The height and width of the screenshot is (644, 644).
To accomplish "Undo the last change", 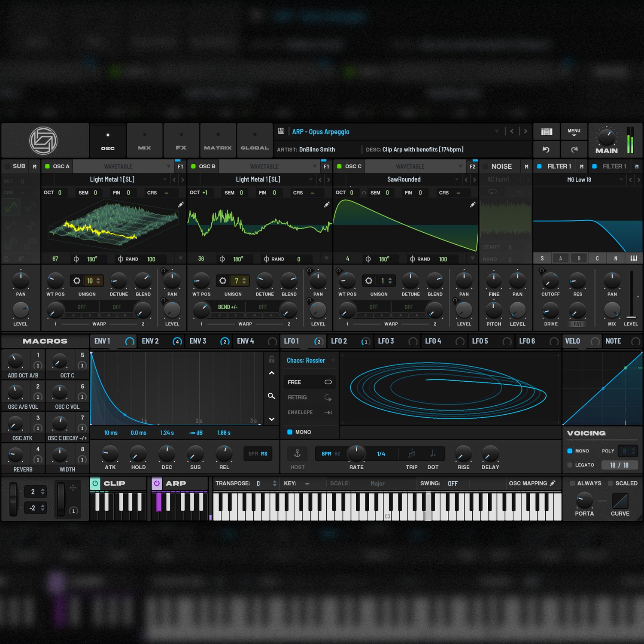I will [546, 149].
